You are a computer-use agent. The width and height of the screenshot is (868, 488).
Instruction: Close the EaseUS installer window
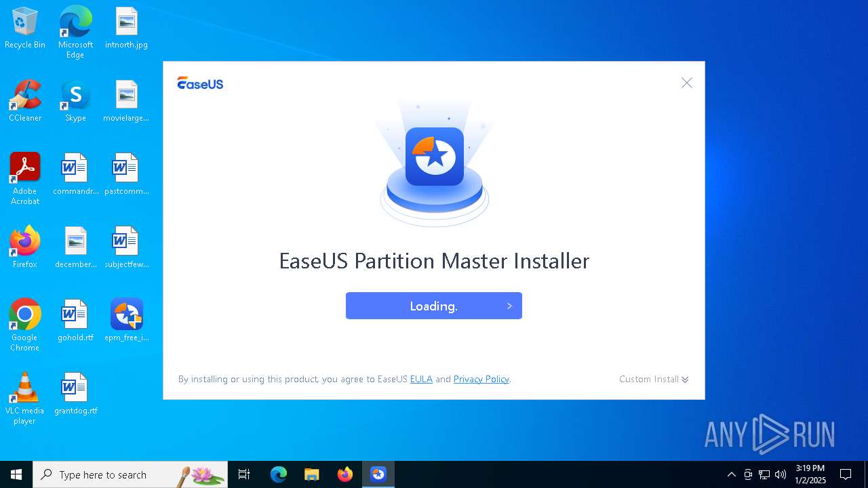pos(687,83)
